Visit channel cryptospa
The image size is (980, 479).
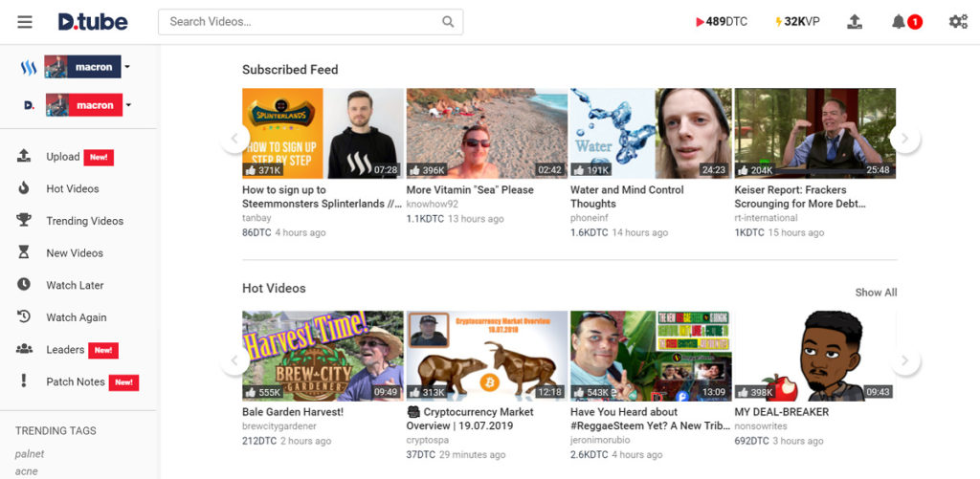click(428, 441)
